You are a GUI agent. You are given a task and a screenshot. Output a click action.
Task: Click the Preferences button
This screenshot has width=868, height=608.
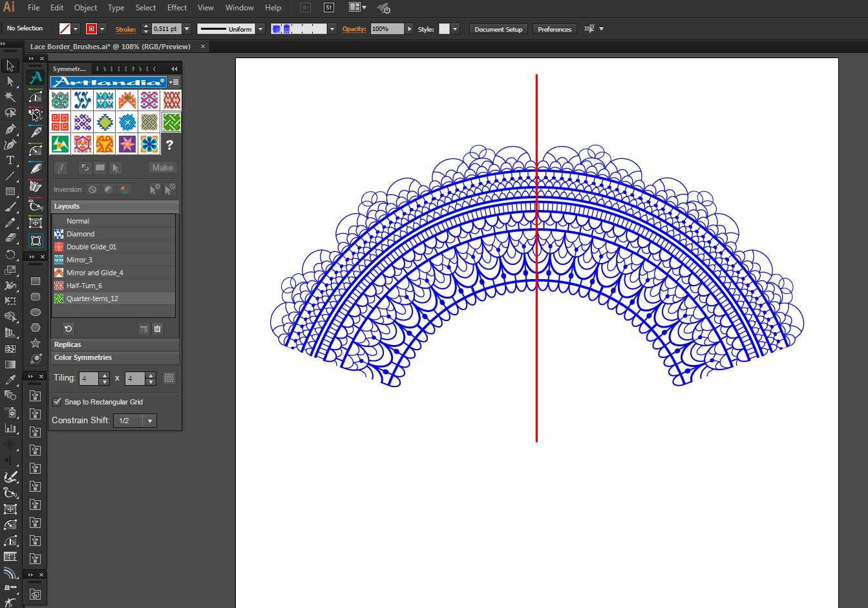point(555,29)
